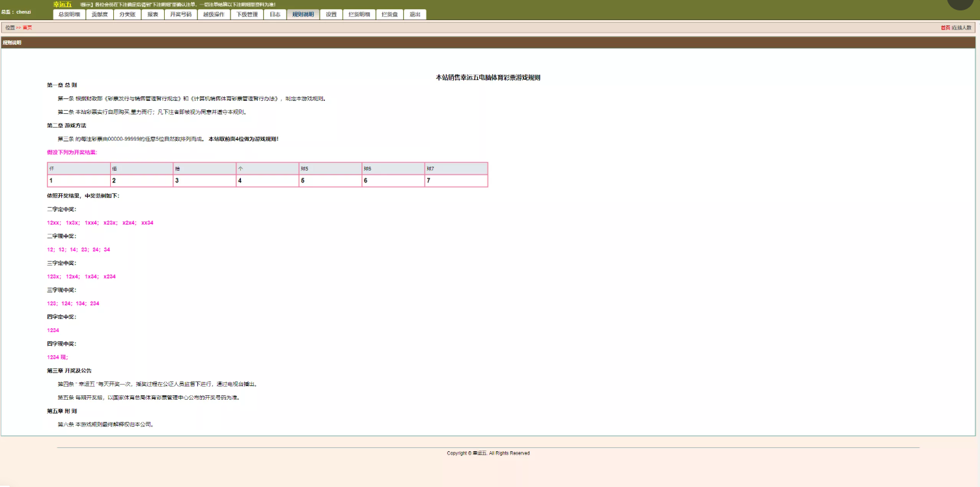The image size is (980, 487).
Task: Switch to the 拦货明细 tab
Action: 359,14
